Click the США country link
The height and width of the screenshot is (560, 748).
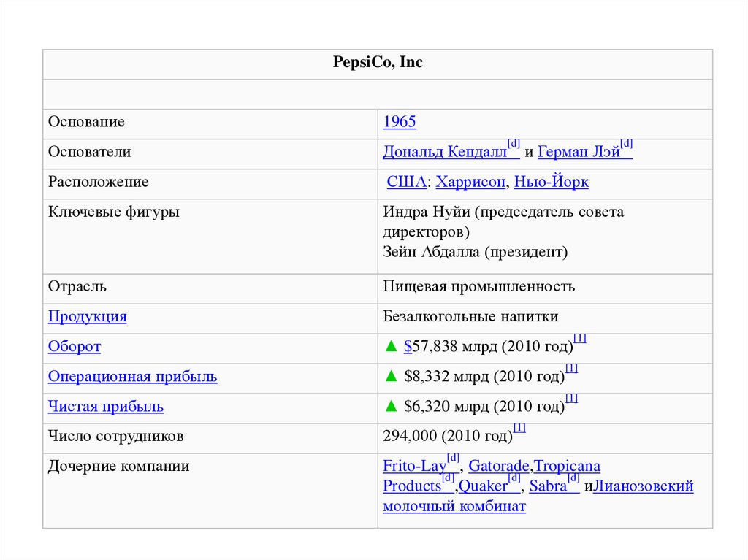[406, 183]
